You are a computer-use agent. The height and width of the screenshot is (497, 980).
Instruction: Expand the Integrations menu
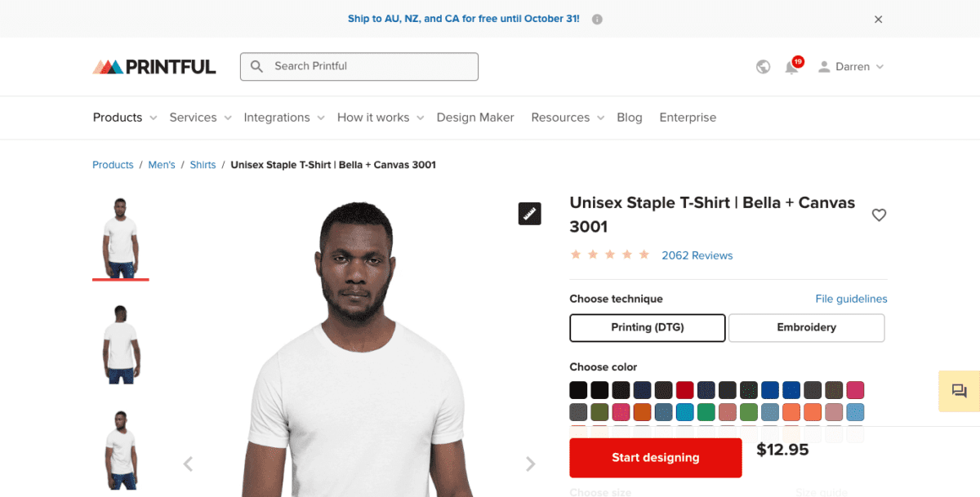click(283, 118)
